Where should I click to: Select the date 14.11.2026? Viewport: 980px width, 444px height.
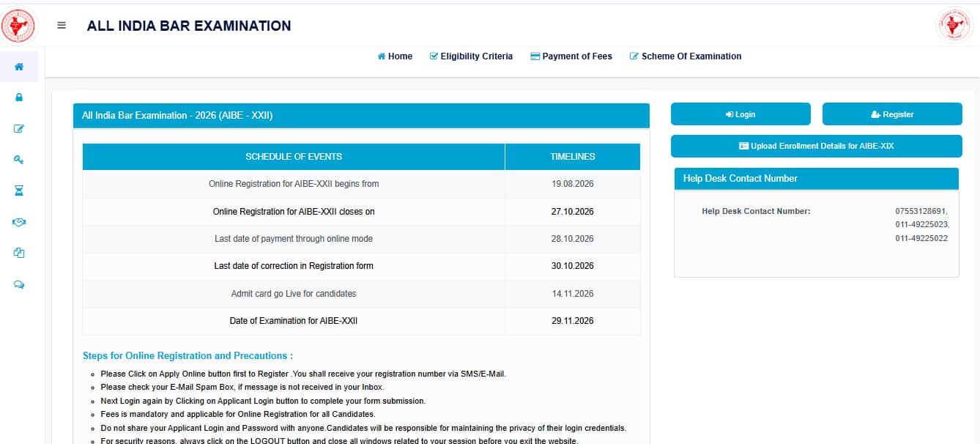[x=573, y=294]
